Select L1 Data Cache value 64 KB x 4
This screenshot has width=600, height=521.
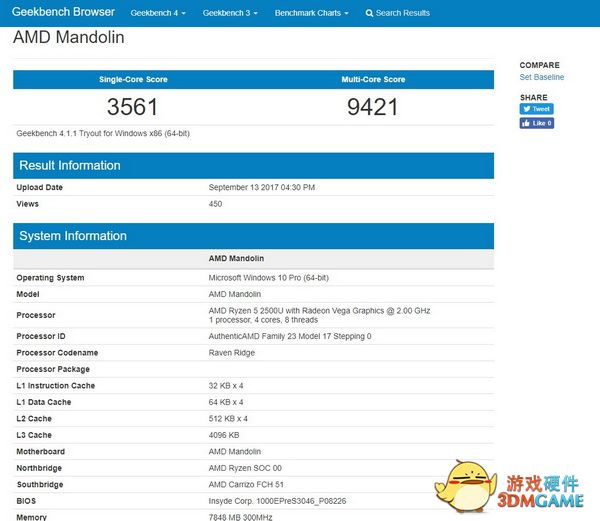pos(226,402)
